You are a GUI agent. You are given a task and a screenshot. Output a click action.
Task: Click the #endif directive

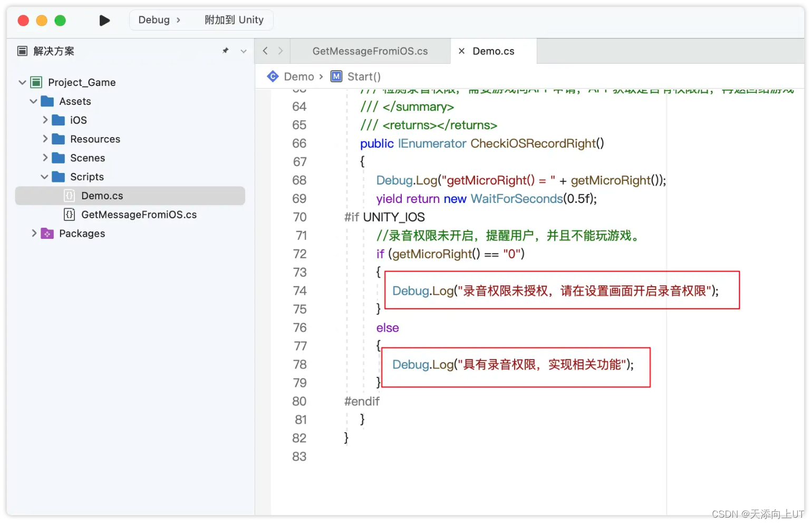(362, 401)
